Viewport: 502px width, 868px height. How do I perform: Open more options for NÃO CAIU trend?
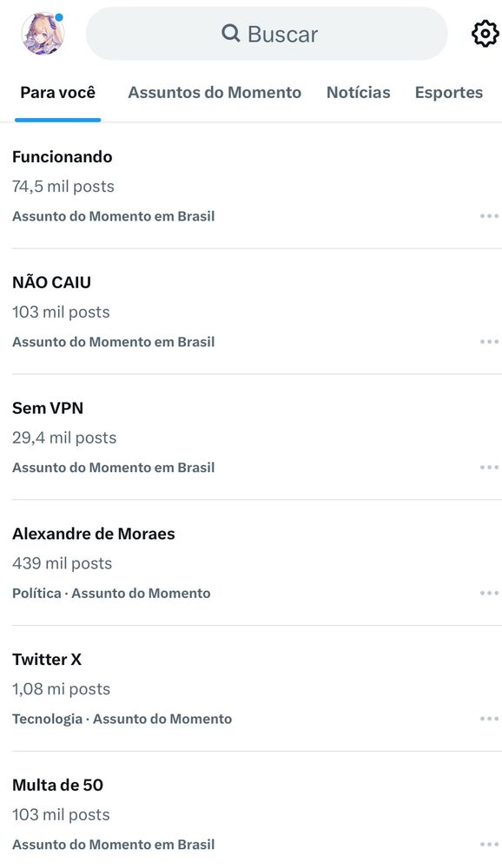(489, 341)
